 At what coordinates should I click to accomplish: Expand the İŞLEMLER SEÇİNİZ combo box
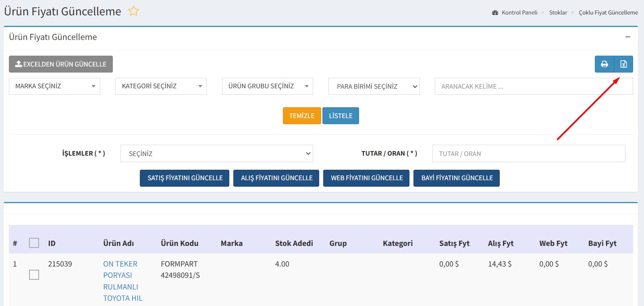click(216, 154)
